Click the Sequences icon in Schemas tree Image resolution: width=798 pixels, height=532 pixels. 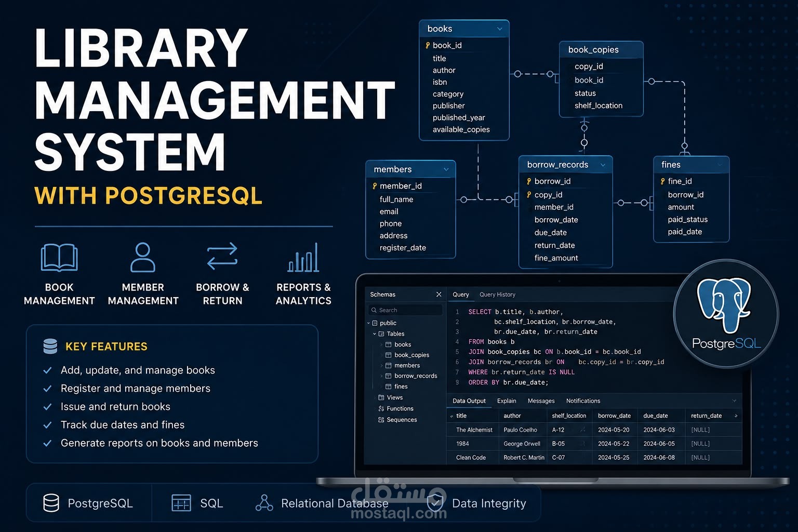point(381,420)
